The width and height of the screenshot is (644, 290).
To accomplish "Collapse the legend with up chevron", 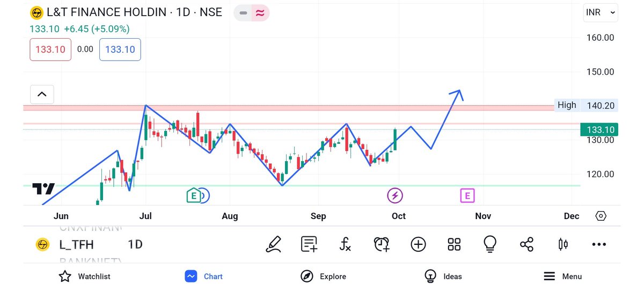I will point(42,94).
